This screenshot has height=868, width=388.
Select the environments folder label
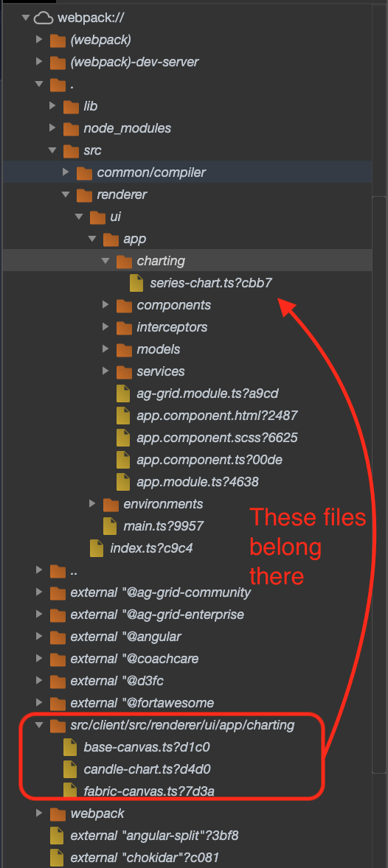click(x=163, y=504)
